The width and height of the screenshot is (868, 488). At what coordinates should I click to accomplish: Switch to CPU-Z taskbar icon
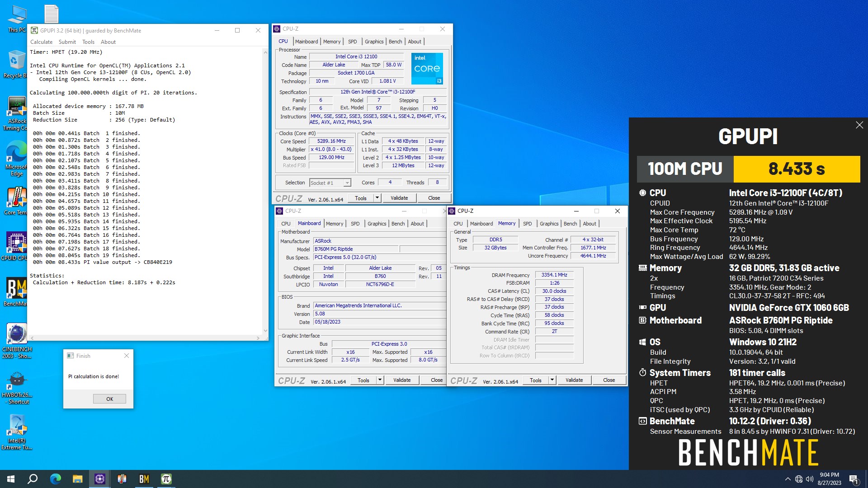pyautogui.click(x=99, y=479)
